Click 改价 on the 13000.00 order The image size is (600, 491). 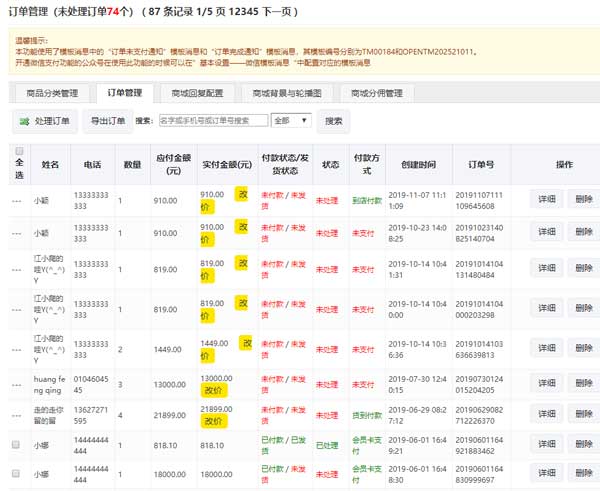point(214,390)
